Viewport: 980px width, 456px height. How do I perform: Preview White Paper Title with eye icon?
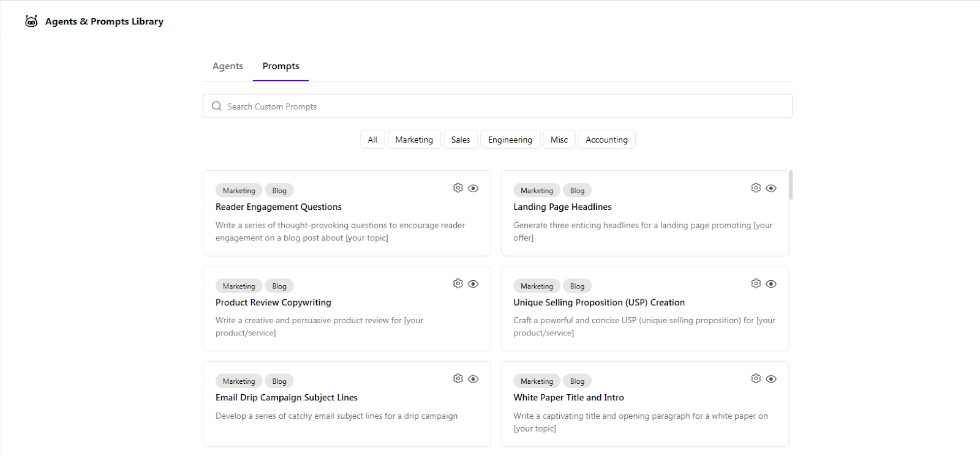pyautogui.click(x=771, y=379)
